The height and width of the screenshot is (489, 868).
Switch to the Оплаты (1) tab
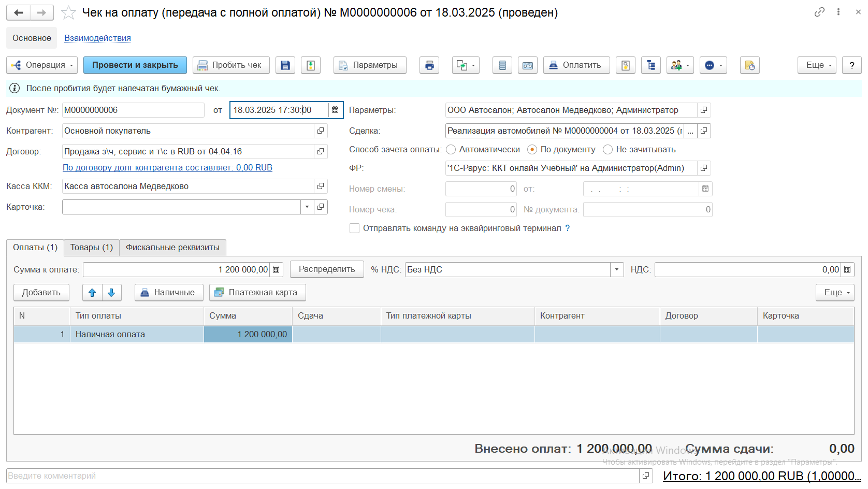(35, 248)
